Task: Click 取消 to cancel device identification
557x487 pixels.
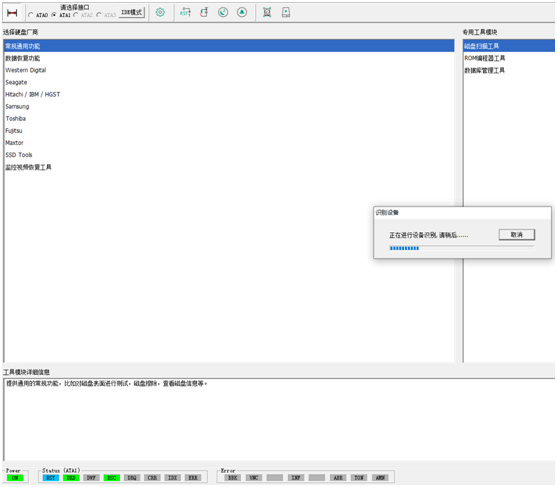Action: tap(517, 235)
